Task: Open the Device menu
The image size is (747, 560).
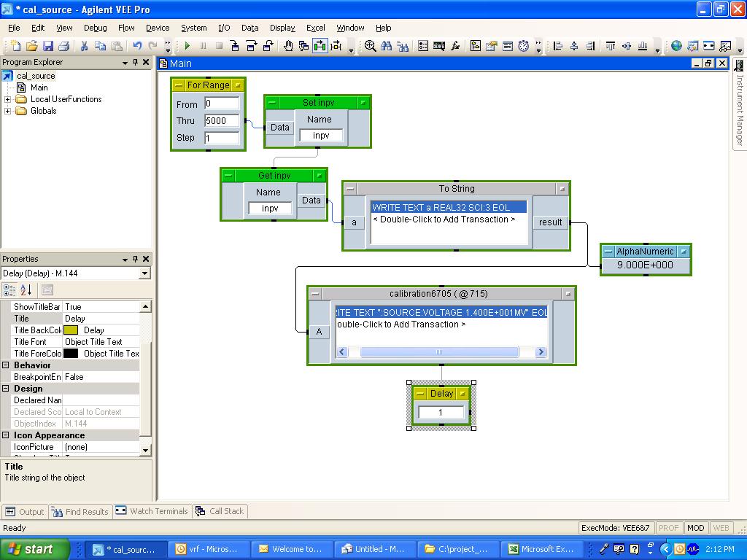Action: point(157,28)
